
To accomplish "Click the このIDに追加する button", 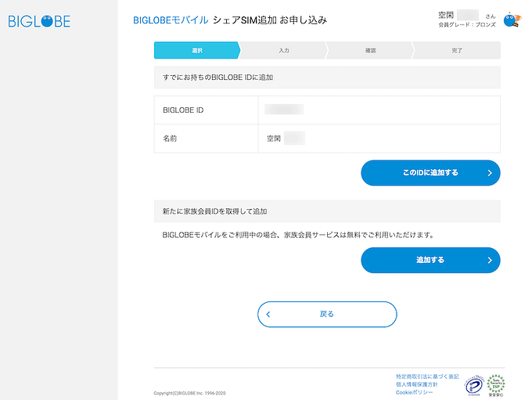I will (x=430, y=173).
